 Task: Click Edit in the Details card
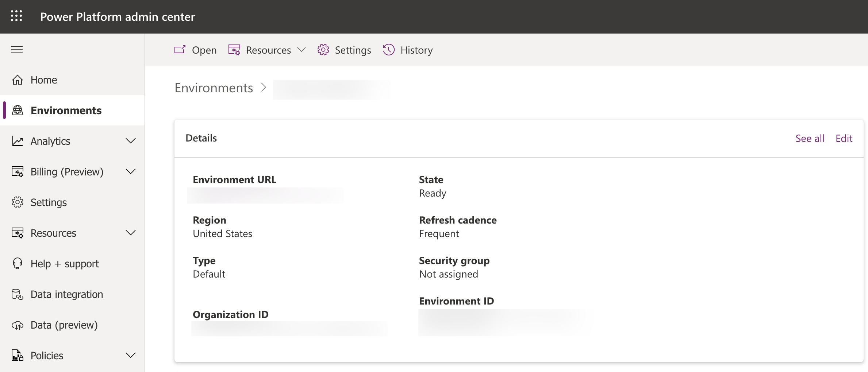(x=844, y=139)
